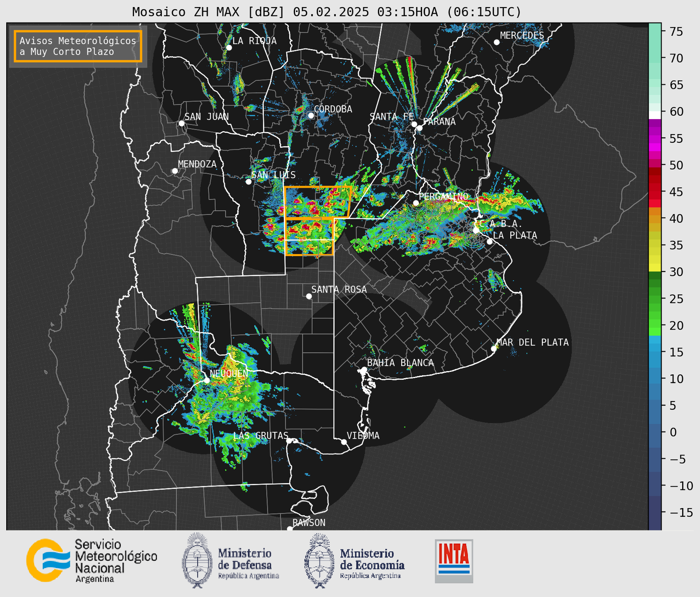Click the 25 dBZ green colorbar level
The image size is (700, 597).
pyautogui.click(x=655, y=299)
